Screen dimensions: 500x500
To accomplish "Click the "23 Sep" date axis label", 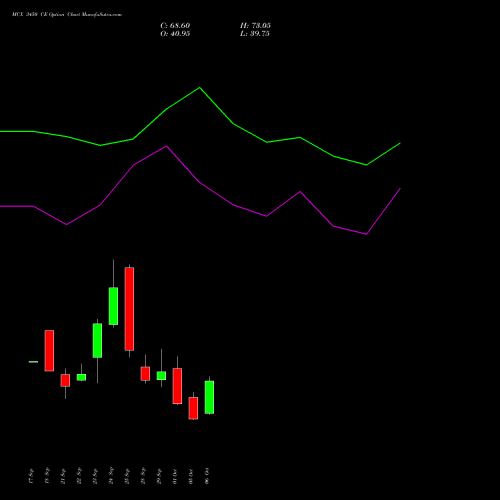I will tap(95, 476).
